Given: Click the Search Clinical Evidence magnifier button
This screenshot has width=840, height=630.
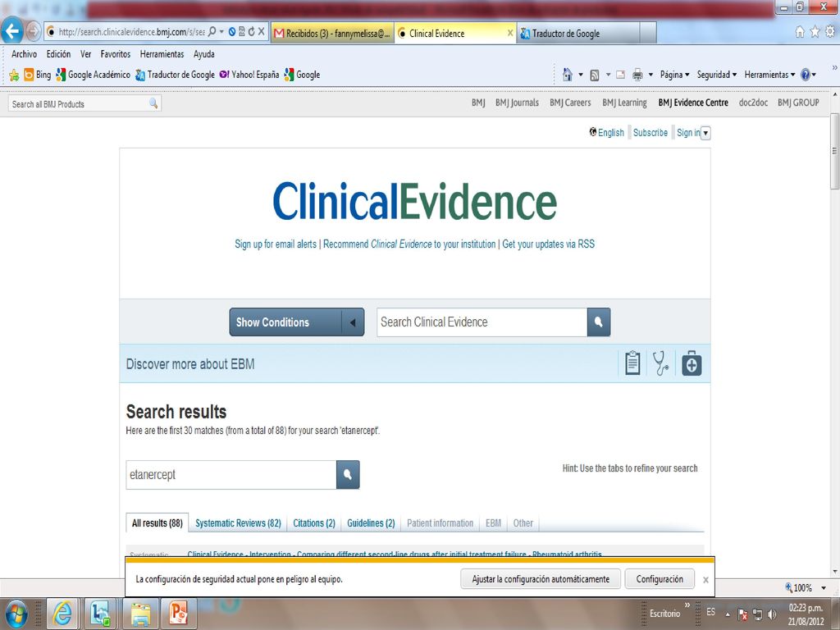Looking at the screenshot, I should 598,322.
